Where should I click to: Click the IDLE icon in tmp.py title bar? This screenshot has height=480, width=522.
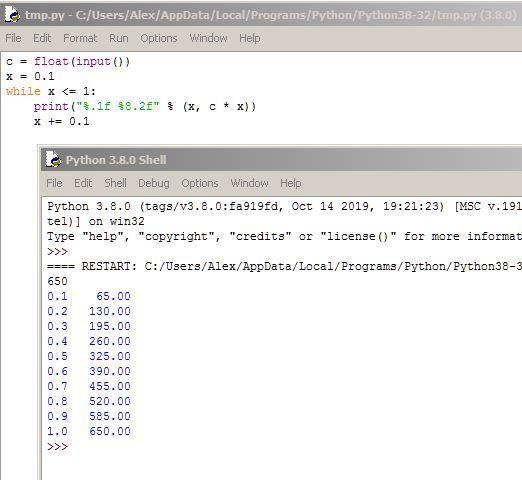12,14
